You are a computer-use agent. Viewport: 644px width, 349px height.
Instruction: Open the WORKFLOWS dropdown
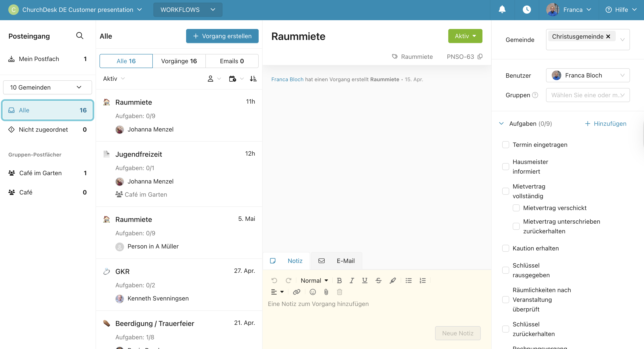click(x=188, y=10)
